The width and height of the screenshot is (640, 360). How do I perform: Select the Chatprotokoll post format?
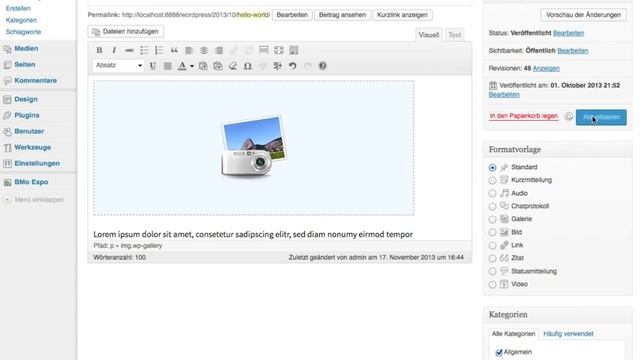[x=493, y=207]
